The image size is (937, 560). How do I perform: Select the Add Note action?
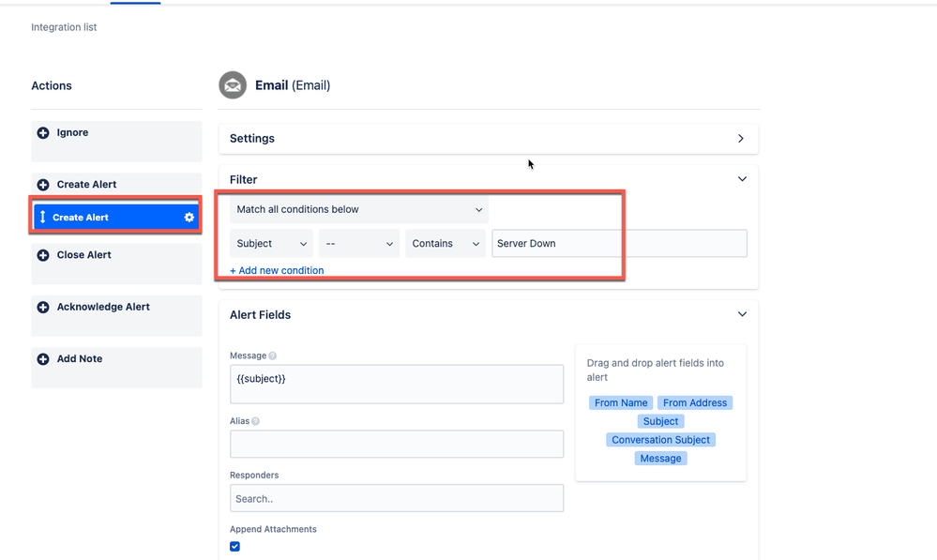point(116,368)
